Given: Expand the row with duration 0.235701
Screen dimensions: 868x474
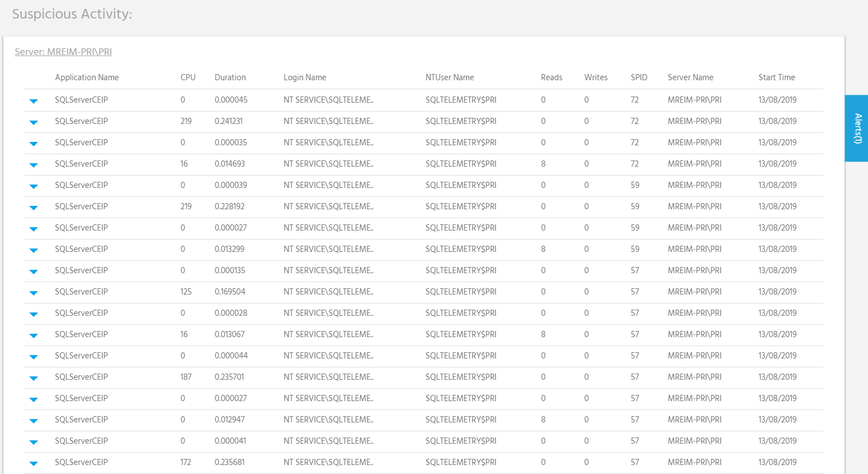Looking at the screenshot, I should tap(34, 378).
